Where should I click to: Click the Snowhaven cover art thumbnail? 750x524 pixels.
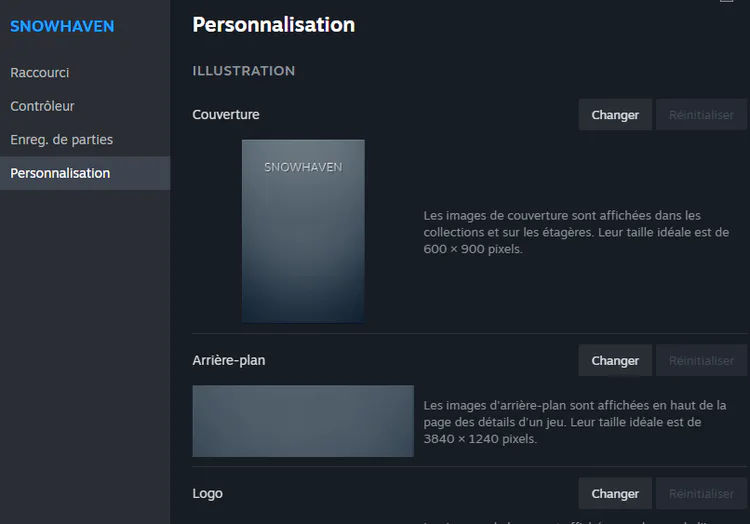[303, 231]
